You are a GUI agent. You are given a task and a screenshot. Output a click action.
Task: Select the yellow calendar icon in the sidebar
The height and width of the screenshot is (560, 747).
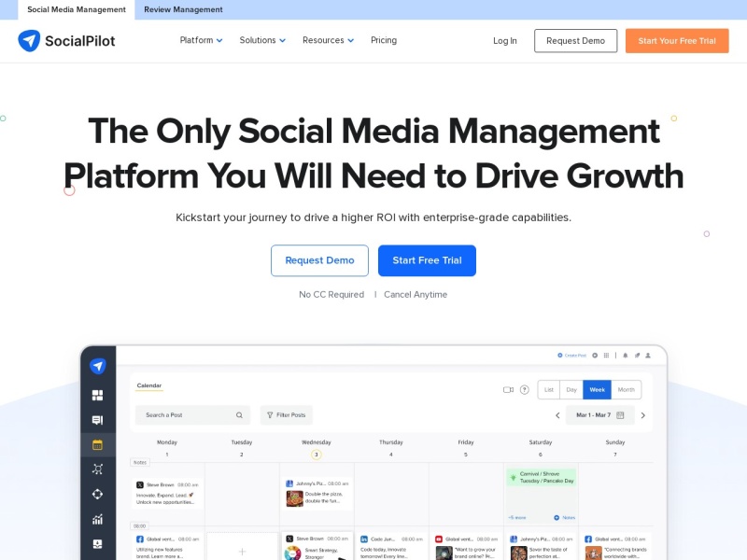click(97, 445)
